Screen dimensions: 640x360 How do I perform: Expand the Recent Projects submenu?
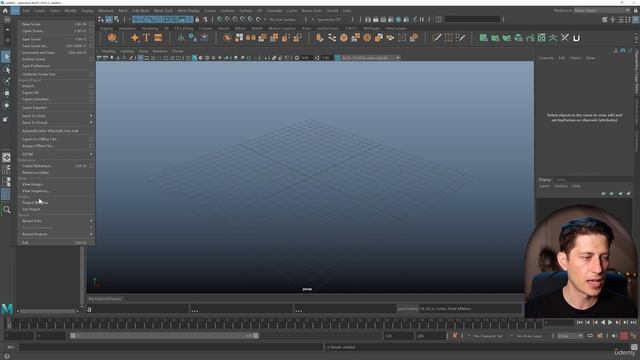coord(56,234)
